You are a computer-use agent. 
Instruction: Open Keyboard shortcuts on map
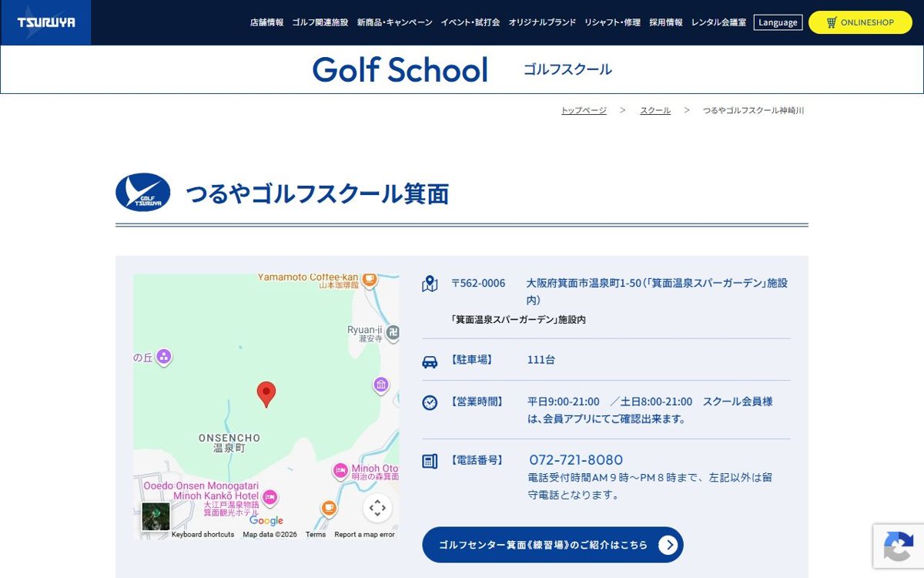pyautogui.click(x=203, y=534)
